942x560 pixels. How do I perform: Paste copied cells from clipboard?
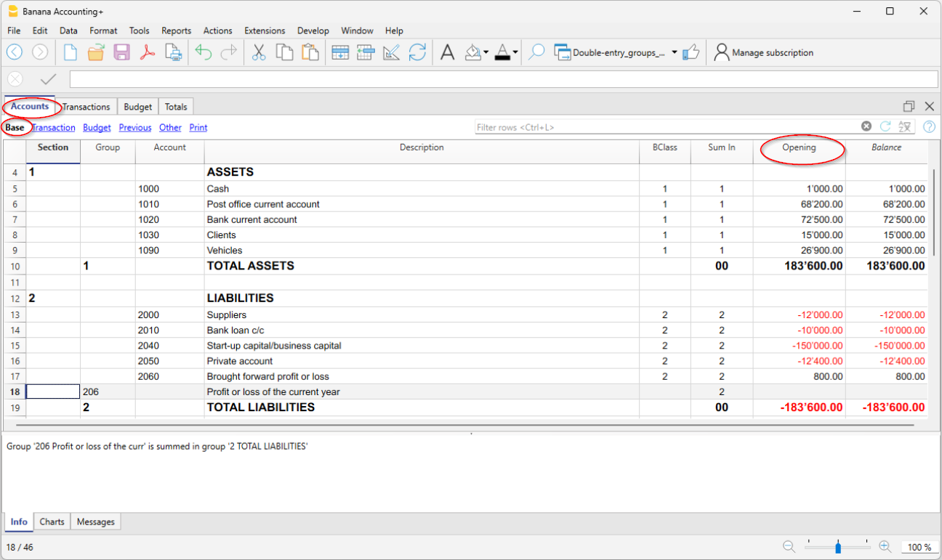[x=307, y=52]
